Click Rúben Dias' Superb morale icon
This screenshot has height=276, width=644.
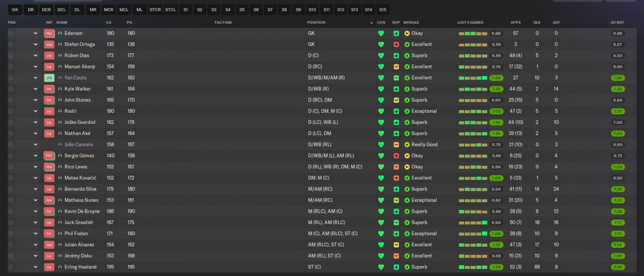(407, 55)
